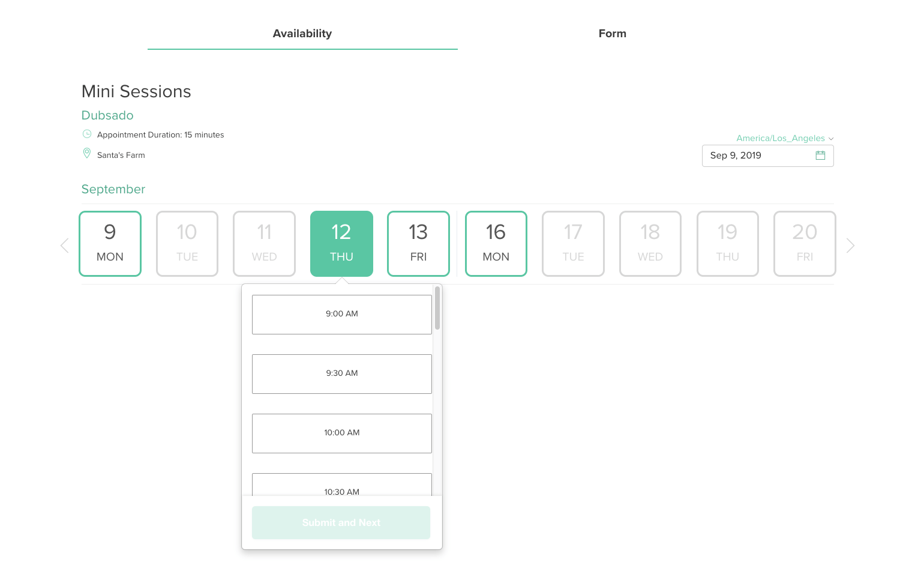Screen dimensions: 924x571
Task: Click the Mini Sessions heading
Action: (x=136, y=91)
